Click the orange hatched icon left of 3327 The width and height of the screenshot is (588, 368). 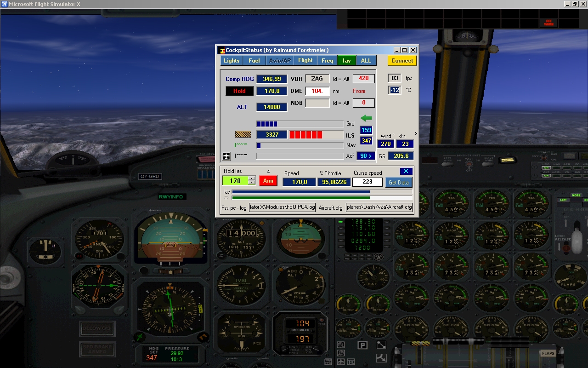click(x=243, y=135)
